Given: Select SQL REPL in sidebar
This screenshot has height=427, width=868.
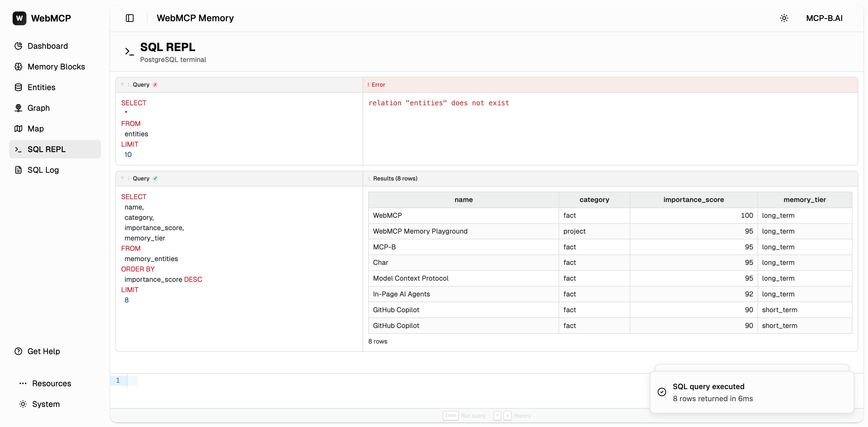Looking at the screenshot, I should [55, 149].
